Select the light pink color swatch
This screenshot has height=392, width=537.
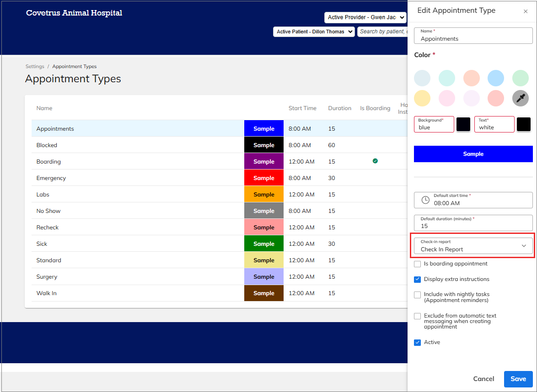[446, 98]
